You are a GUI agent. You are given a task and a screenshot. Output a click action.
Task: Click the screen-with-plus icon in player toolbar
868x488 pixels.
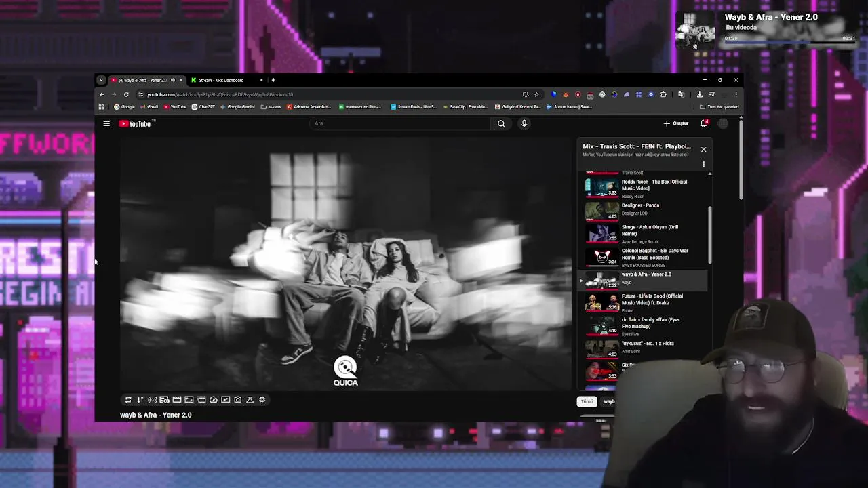click(226, 400)
